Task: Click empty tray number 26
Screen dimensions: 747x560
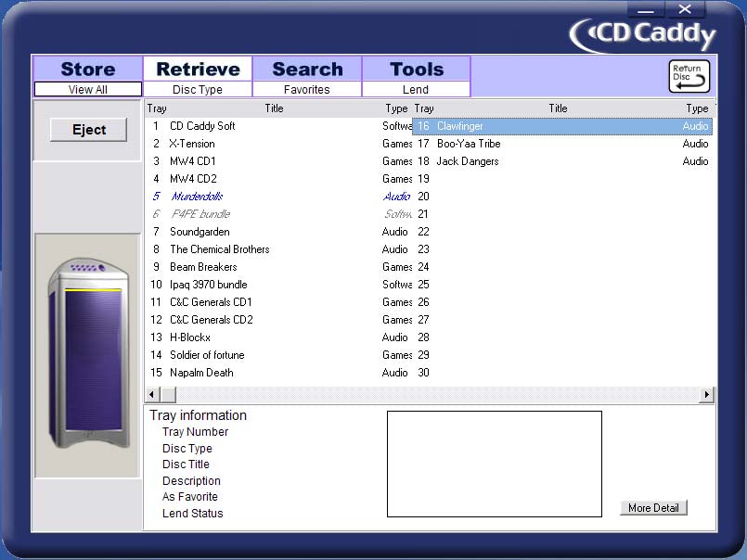Action: (423, 302)
